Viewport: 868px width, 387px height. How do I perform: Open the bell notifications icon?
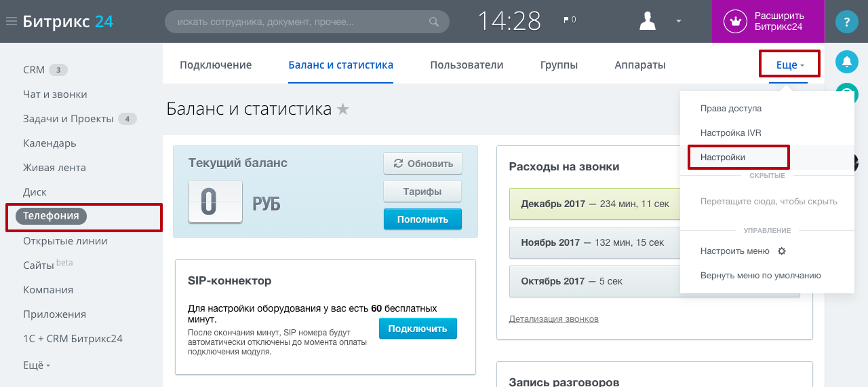point(846,62)
